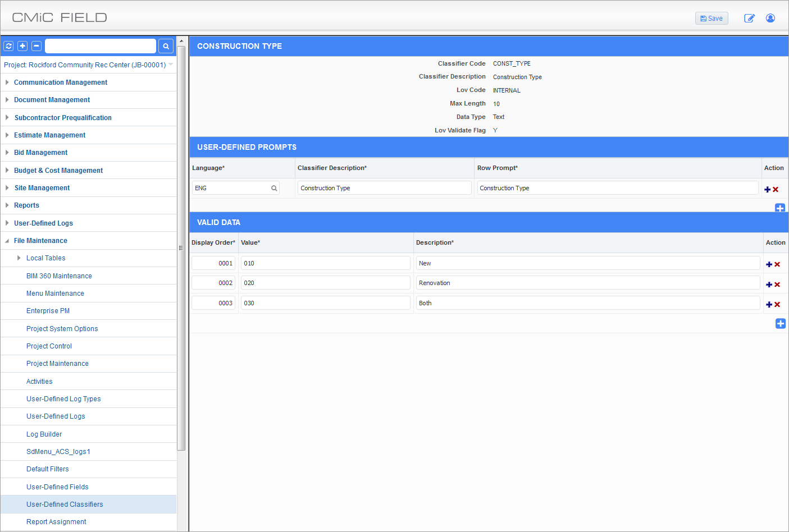Click the expand all tree nodes icon
Image resolution: width=789 pixels, height=532 pixels.
click(22, 46)
